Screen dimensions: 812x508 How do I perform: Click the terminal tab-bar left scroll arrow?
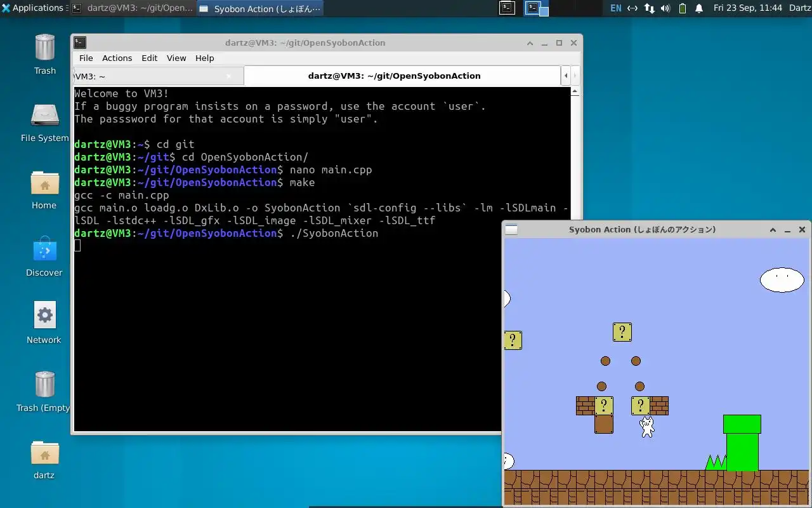[x=565, y=76]
